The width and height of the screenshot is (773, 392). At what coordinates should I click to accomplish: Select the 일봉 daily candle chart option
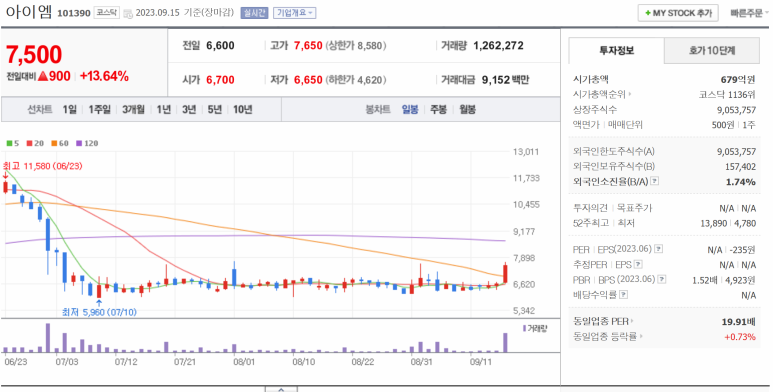point(410,109)
